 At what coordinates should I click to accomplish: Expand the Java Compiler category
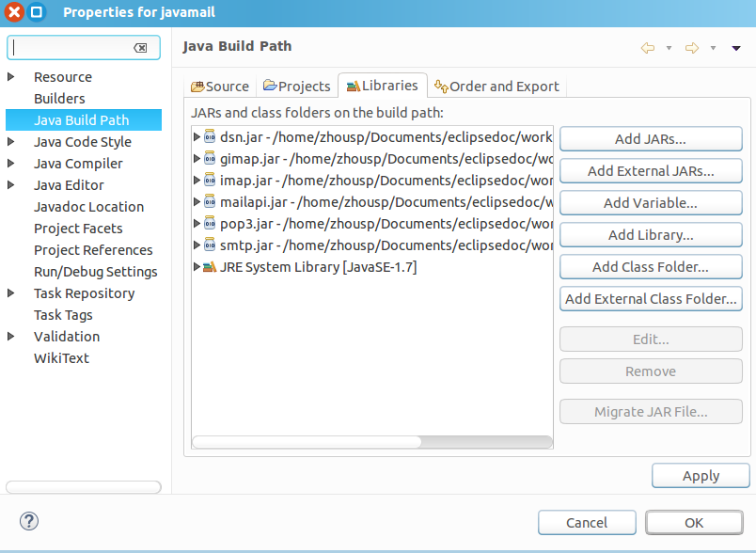[11, 164]
